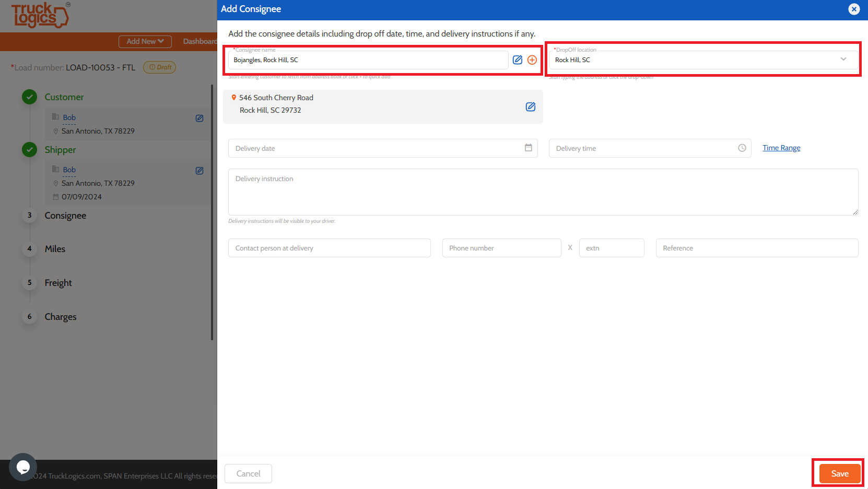
Task: Open the chat support bubble
Action: (x=22, y=467)
